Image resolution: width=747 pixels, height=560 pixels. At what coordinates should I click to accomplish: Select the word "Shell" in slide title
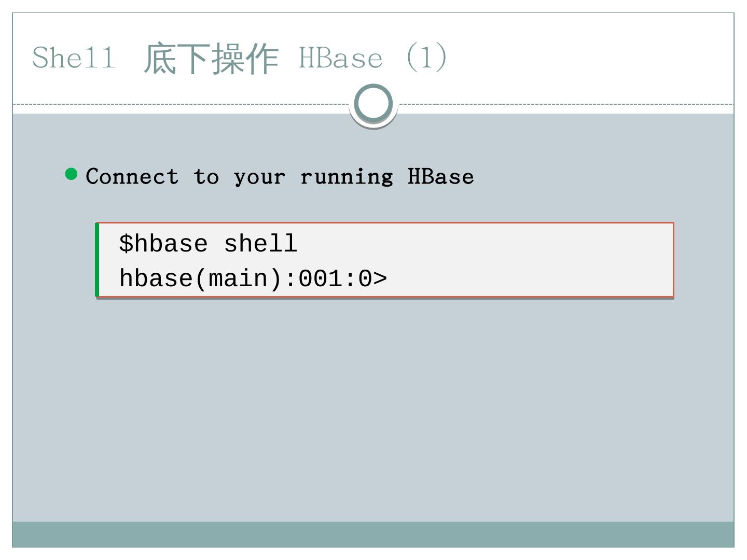coord(74,57)
